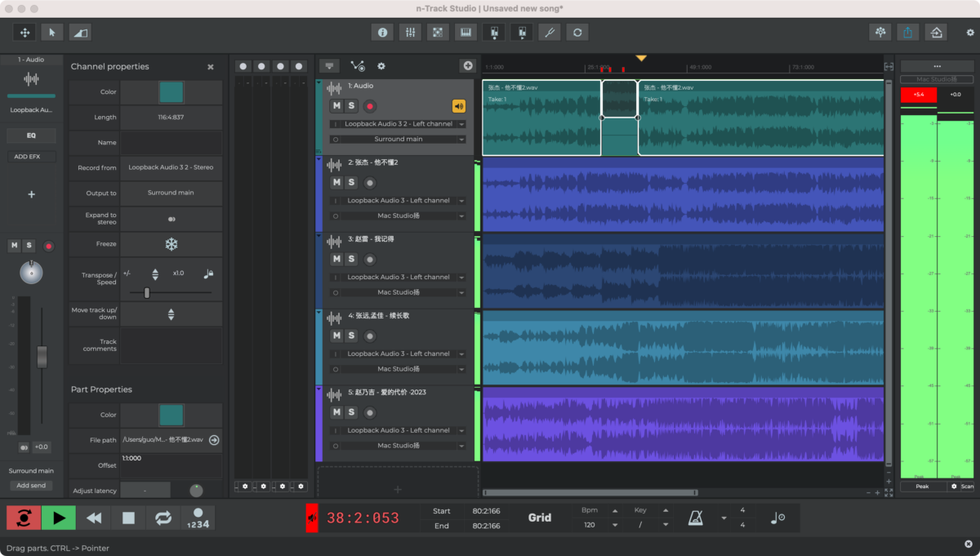980x556 pixels.
Task: Open track 5 Mac Studio output dropdown
Action: [398, 446]
